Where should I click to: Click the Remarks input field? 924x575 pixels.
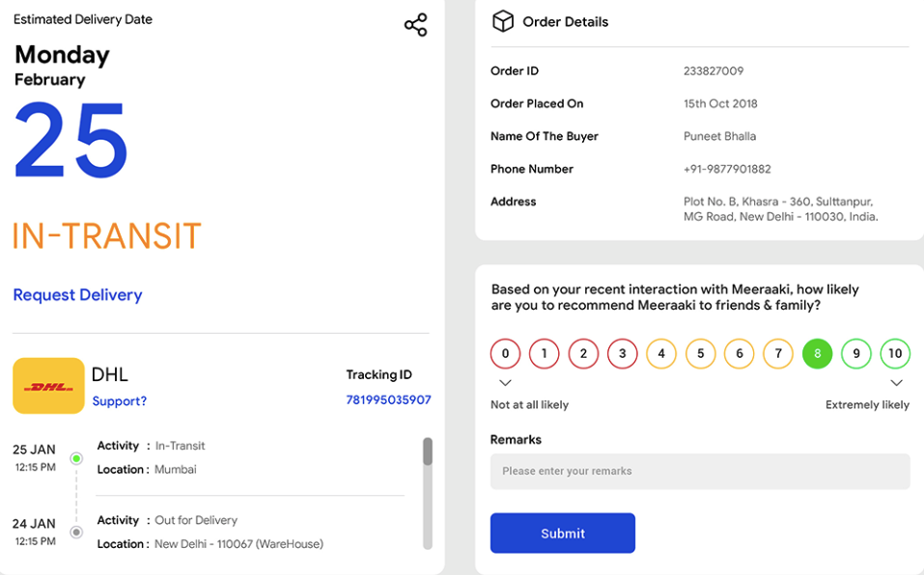[x=700, y=472]
